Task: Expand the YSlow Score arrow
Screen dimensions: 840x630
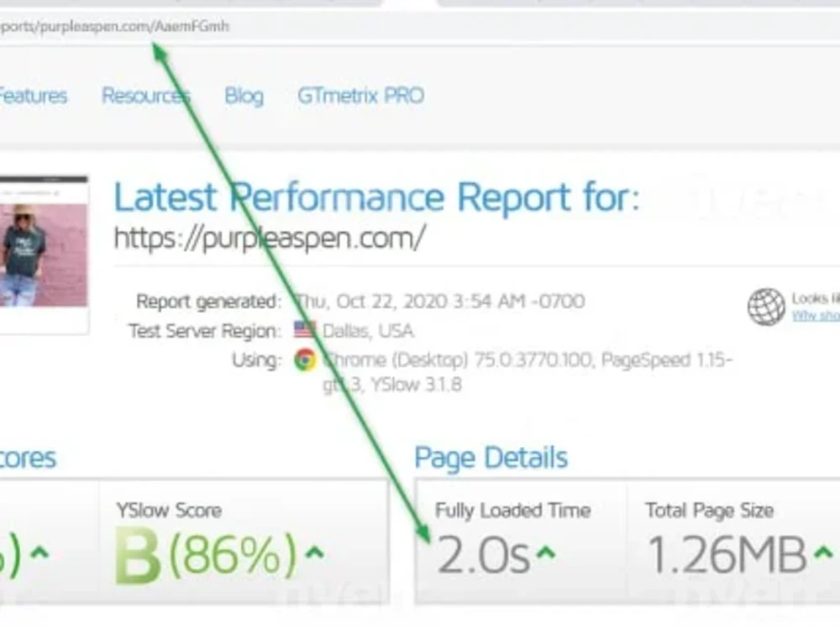Action: pos(314,552)
